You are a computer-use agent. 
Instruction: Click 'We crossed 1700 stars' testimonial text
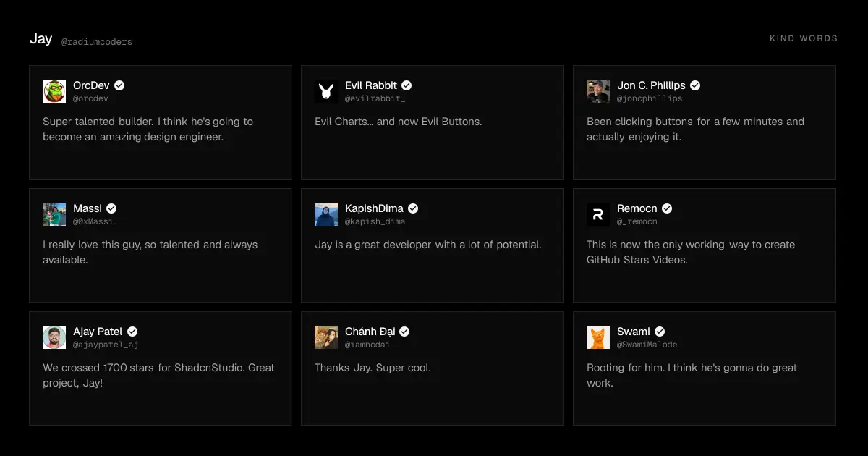tap(158, 375)
